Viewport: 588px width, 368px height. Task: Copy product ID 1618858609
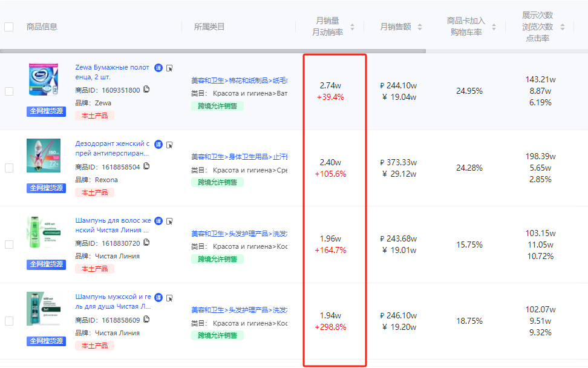[146, 319]
